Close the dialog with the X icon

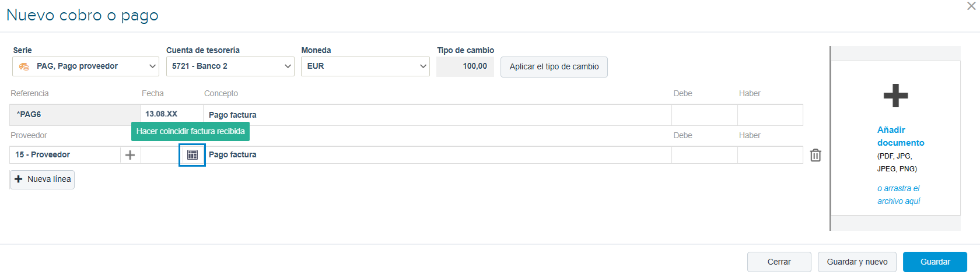tap(971, 6)
